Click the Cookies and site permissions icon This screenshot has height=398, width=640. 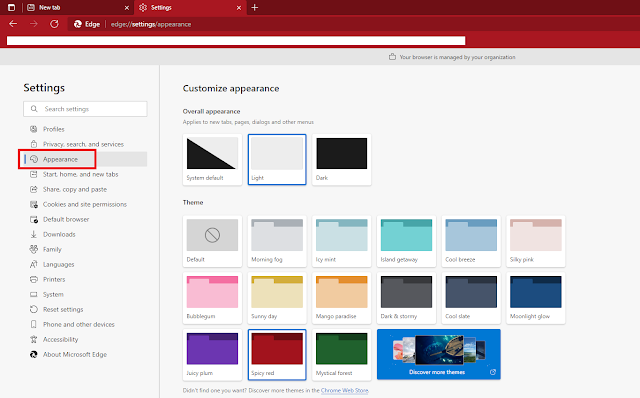(34, 204)
